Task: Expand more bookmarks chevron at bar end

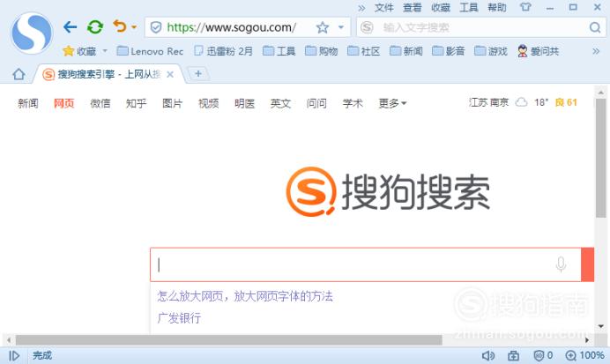Action: (x=596, y=51)
